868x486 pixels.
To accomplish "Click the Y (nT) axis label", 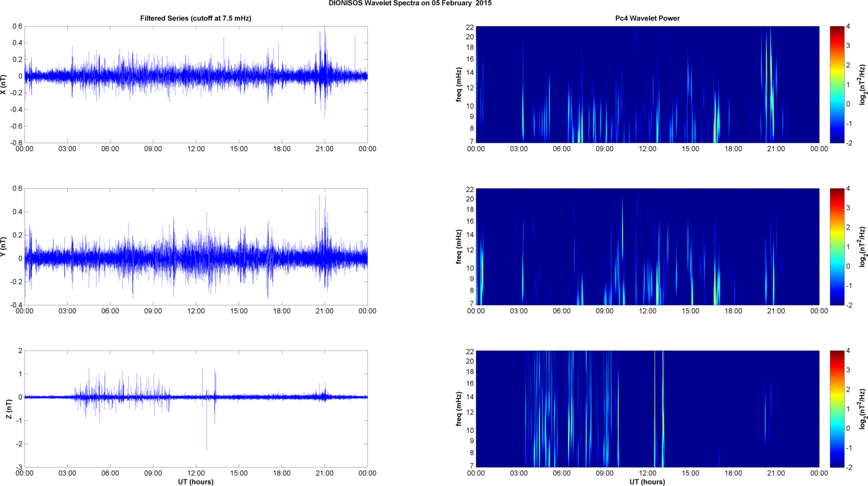I will pos(4,246).
